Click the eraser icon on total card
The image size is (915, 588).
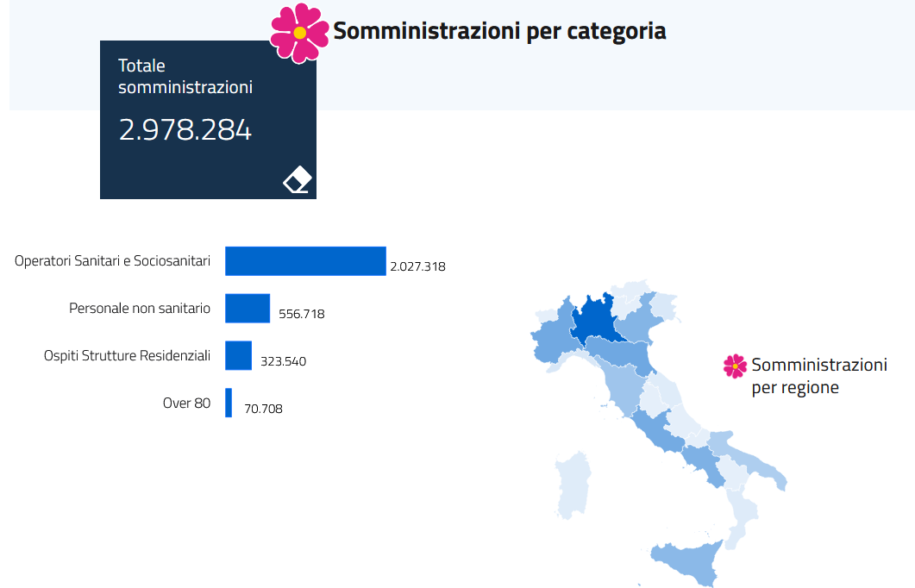pyautogui.click(x=297, y=180)
